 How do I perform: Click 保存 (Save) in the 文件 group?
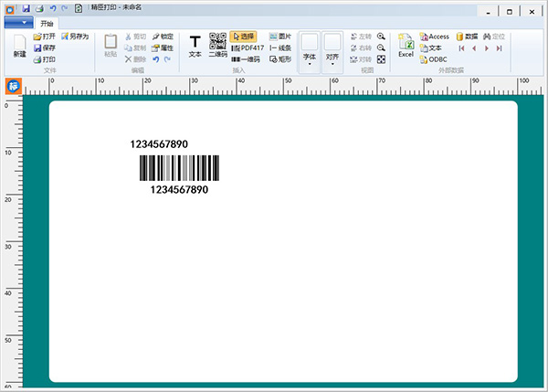[x=44, y=48]
